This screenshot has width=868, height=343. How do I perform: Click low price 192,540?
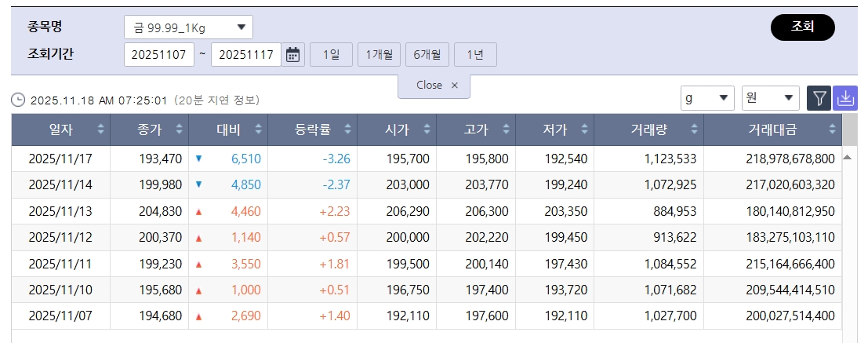pyautogui.click(x=565, y=159)
